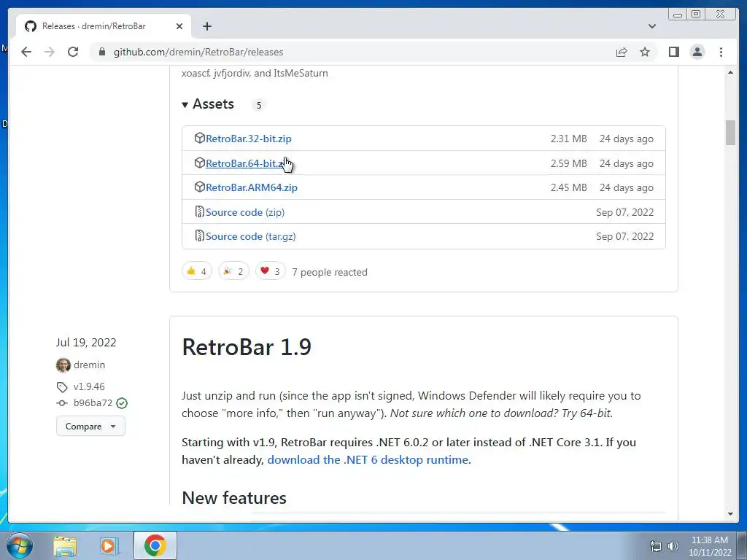View site information via padlock icon
The width and height of the screenshot is (747, 560).
(x=102, y=52)
